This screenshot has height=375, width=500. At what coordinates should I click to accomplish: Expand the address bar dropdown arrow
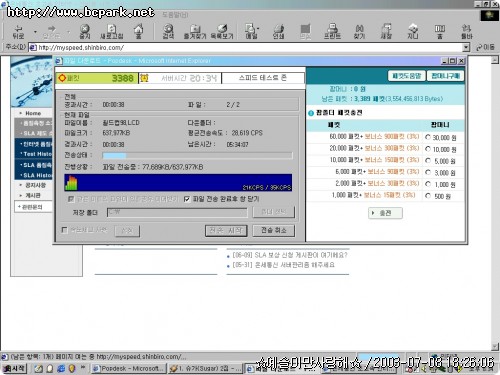pos(466,47)
